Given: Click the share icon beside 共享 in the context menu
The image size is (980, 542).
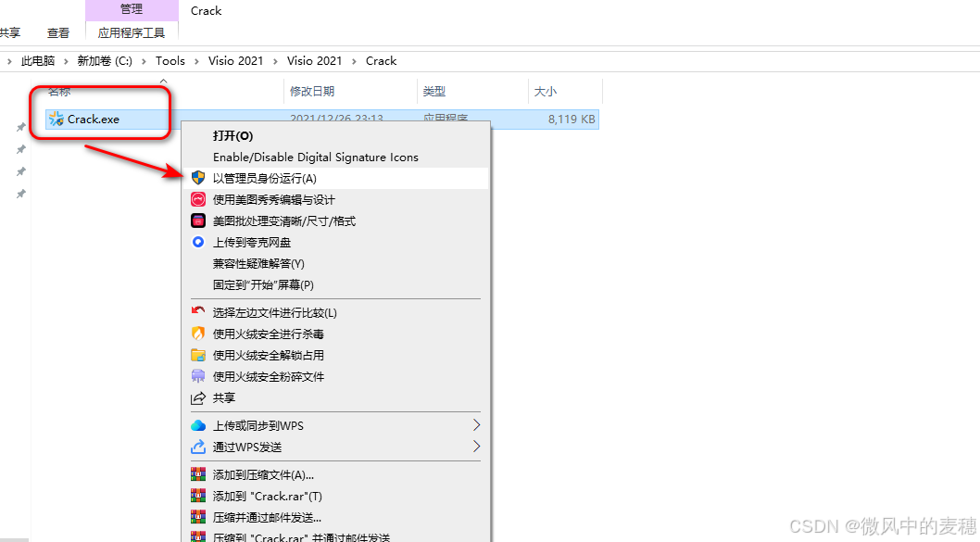Looking at the screenshot, I should pos(198,397).
